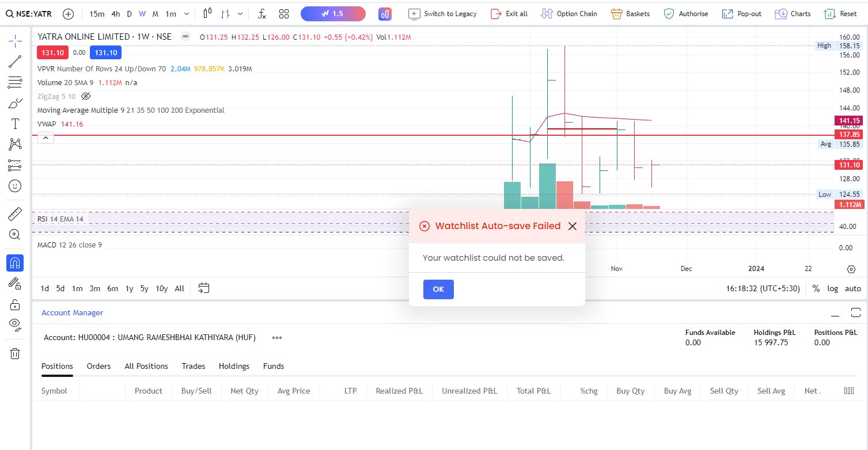Image resolution: width=868 pixels, height=450 pixels.
Task: Remove drawings with the trash icon
Action: coord(16,353)
